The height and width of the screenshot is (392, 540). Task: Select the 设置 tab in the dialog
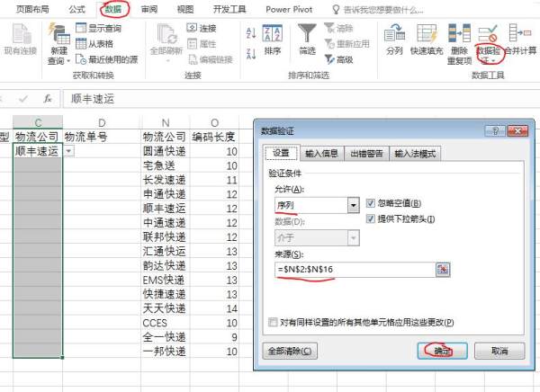coord(282,153)
